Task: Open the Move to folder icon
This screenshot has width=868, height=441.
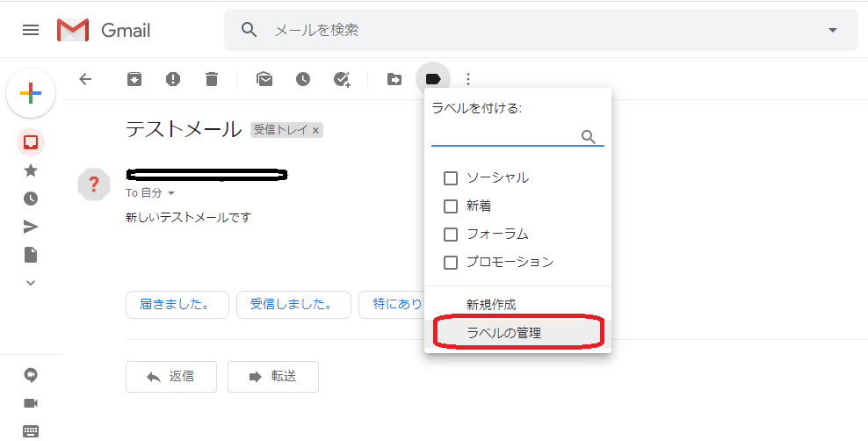Action: point(394,79)
